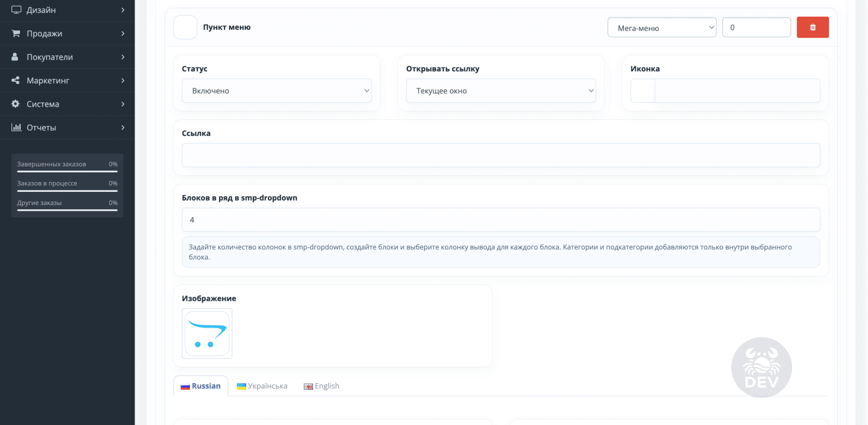This screenshot has width=868, height=425.
Task: Click the Иконка text input field
Action: 737,91
